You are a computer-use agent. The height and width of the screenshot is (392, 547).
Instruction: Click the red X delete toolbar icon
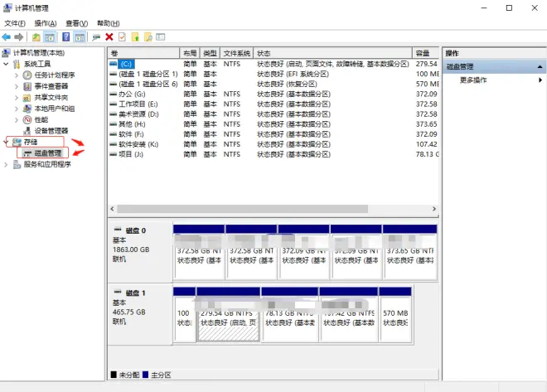click(x=109, y=36)
